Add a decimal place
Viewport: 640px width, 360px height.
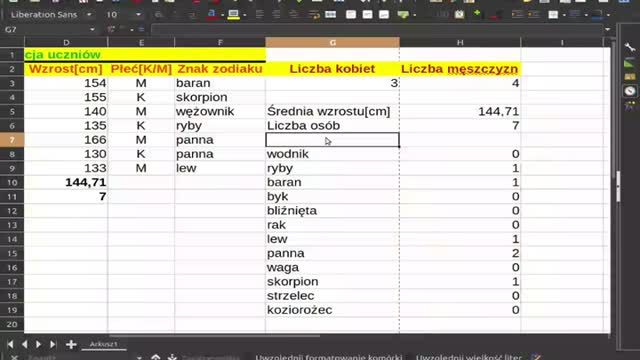click(x=477, y=15)
